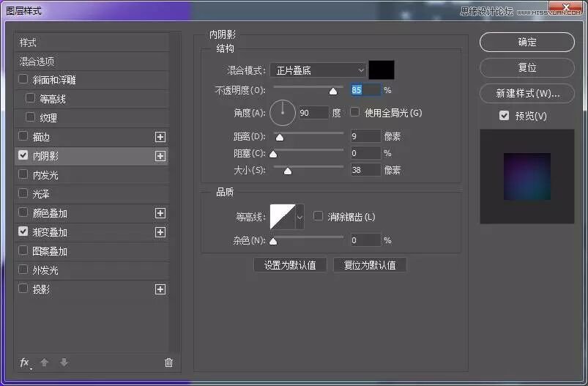Click the trash delete effect icon
The height and width of the screenshot is (386, 588).
168,362
